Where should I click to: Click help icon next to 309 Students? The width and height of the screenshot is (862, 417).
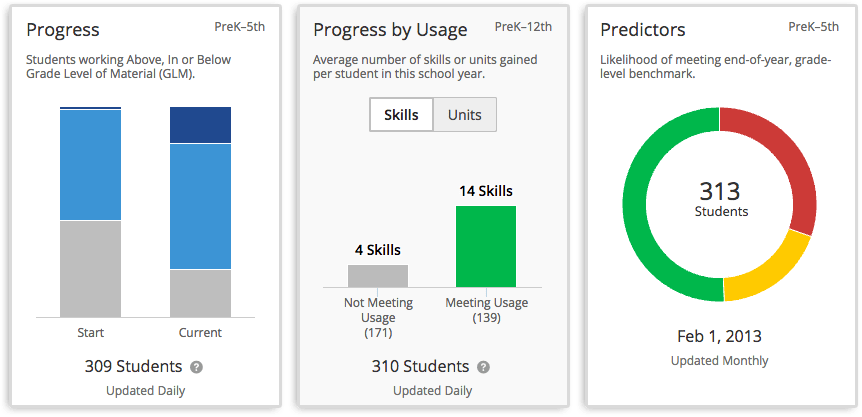click(197, 367)
